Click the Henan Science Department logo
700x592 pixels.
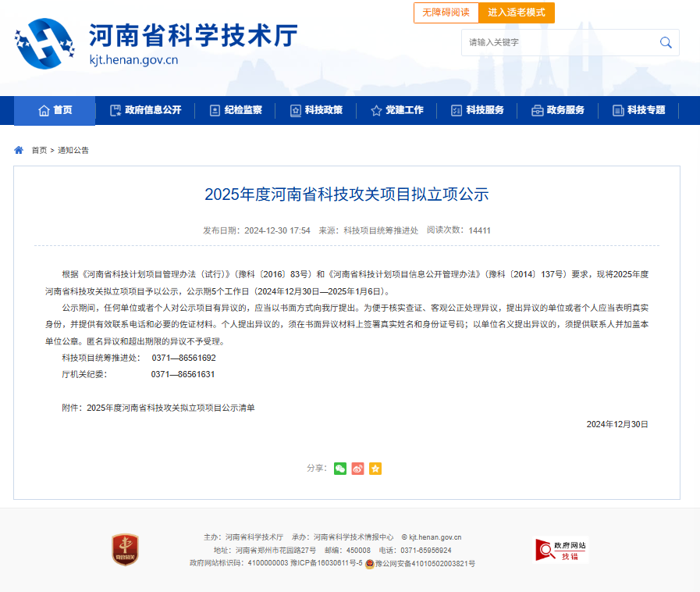(x=44, y=43)
